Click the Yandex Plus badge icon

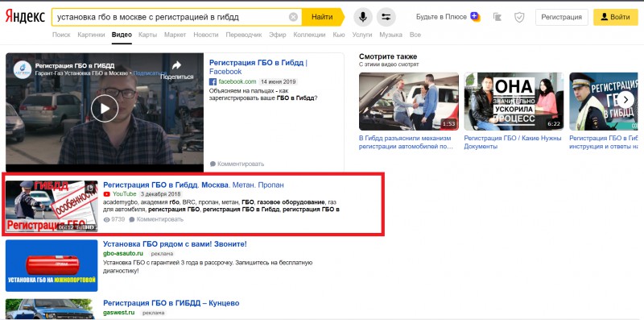coord(475,16)
